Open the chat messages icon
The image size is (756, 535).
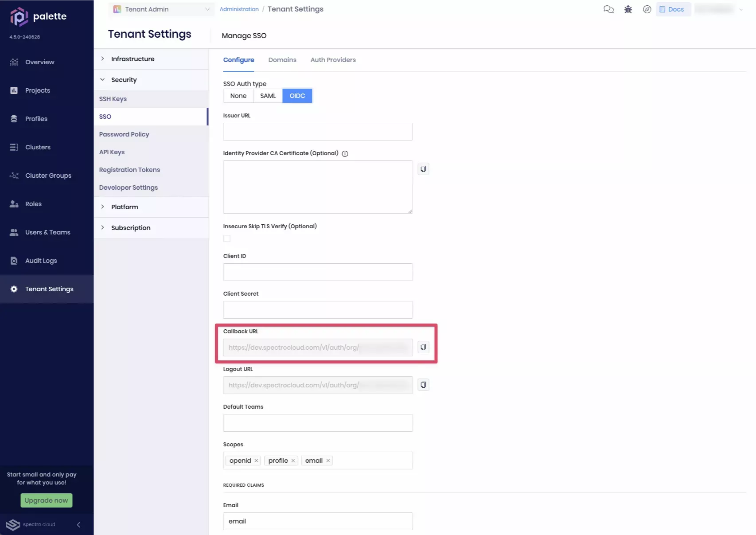pos(608,9)
